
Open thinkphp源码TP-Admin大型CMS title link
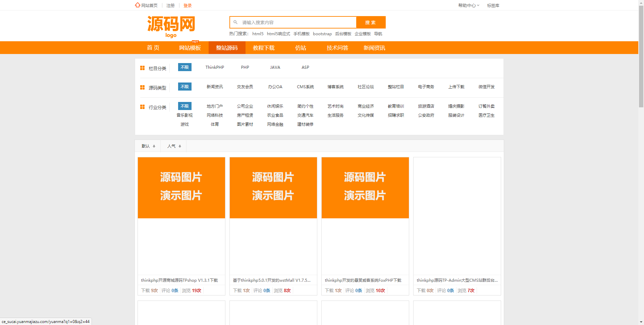click(x=457, y=280)
